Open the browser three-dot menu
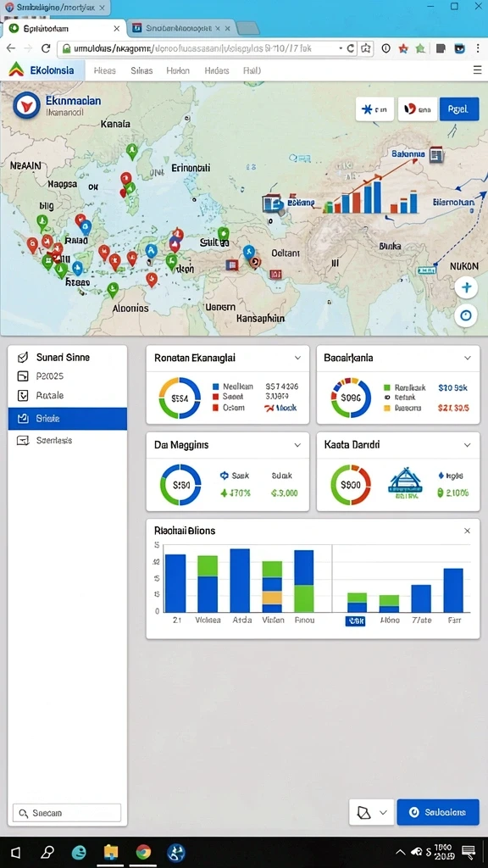 pyautogui.click(x=477, y=48)
